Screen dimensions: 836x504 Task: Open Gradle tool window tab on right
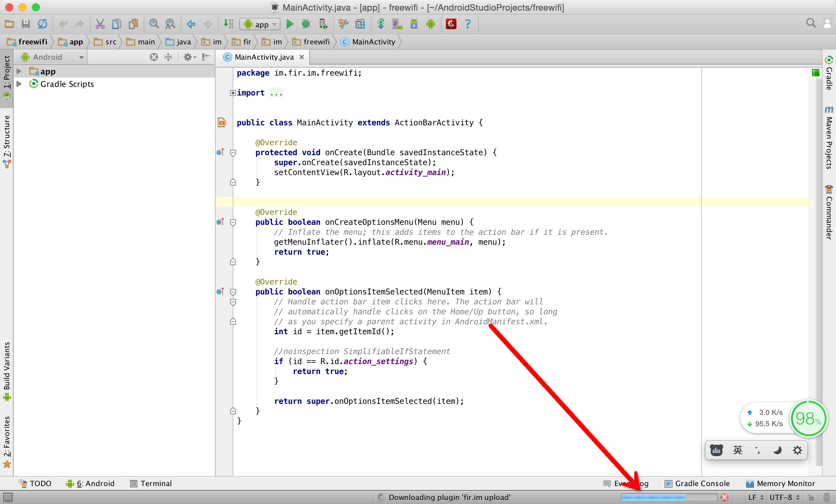[x=829, y=73]
